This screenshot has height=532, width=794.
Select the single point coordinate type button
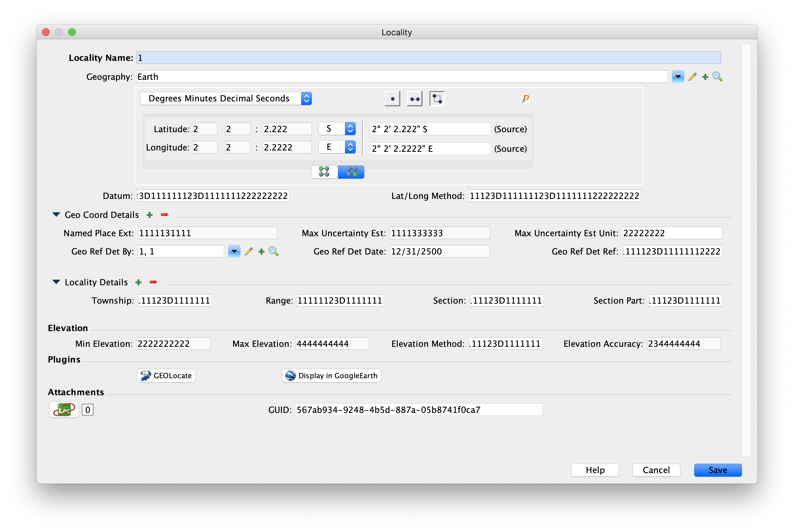392,99
